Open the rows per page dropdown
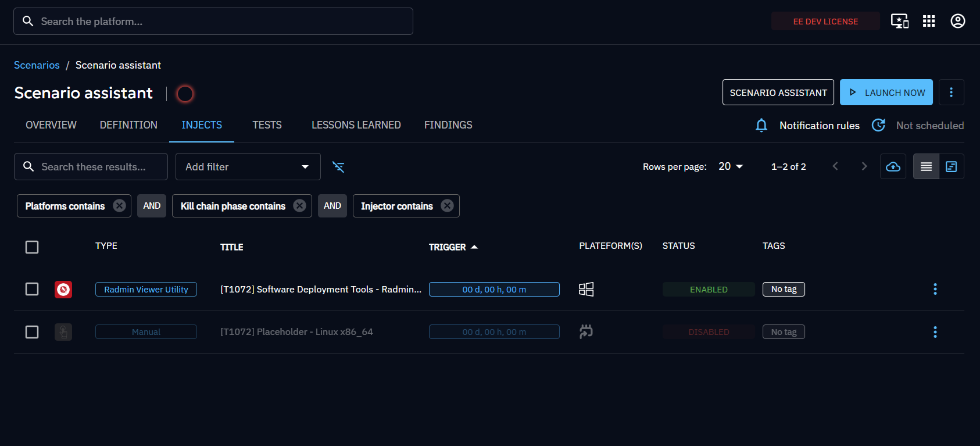980x446 pixels. (731, 167)
